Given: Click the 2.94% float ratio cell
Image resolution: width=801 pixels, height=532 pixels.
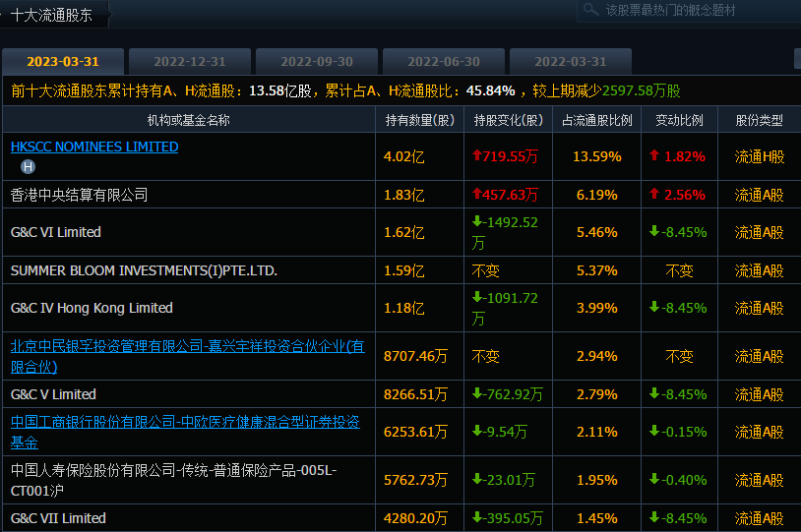Looking at the screenshot, I should (597, 356).
